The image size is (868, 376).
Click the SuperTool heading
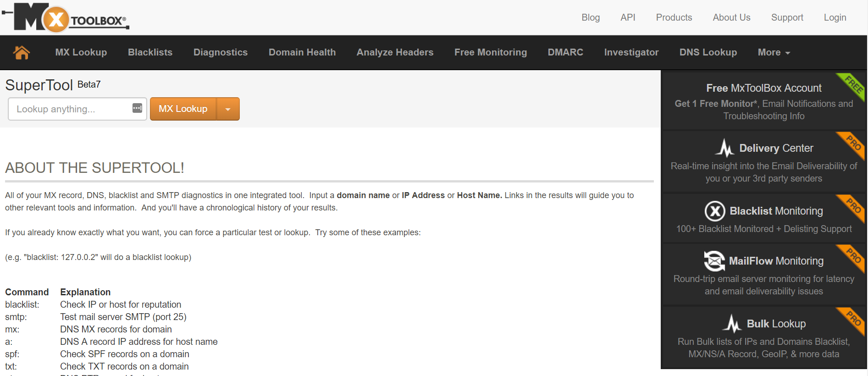pyautogui.click(x=39, y=85)
